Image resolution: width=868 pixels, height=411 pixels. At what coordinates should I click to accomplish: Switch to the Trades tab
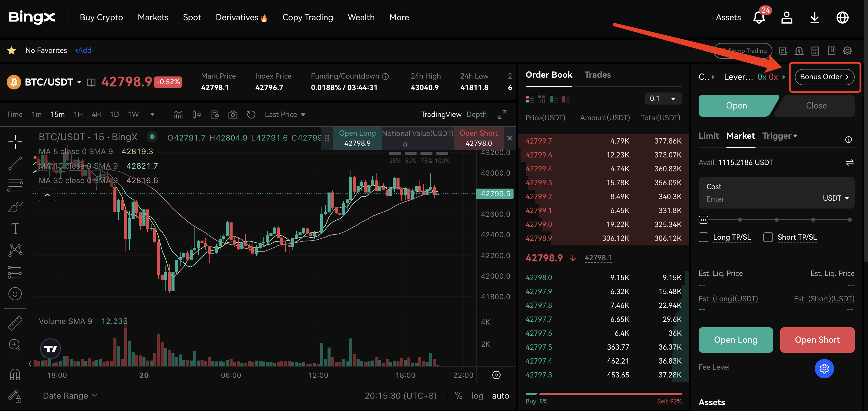(x=597, y=75)
